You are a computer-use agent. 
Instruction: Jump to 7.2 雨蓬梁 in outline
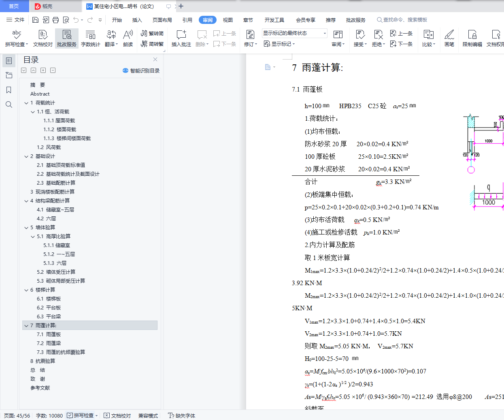pos(49,343)
